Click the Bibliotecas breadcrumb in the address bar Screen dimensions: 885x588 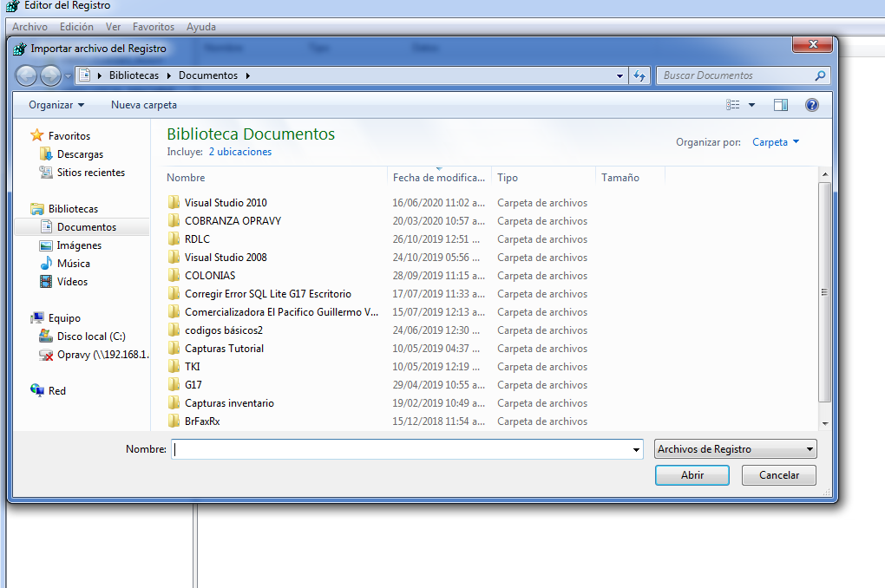tap(134, 75)
